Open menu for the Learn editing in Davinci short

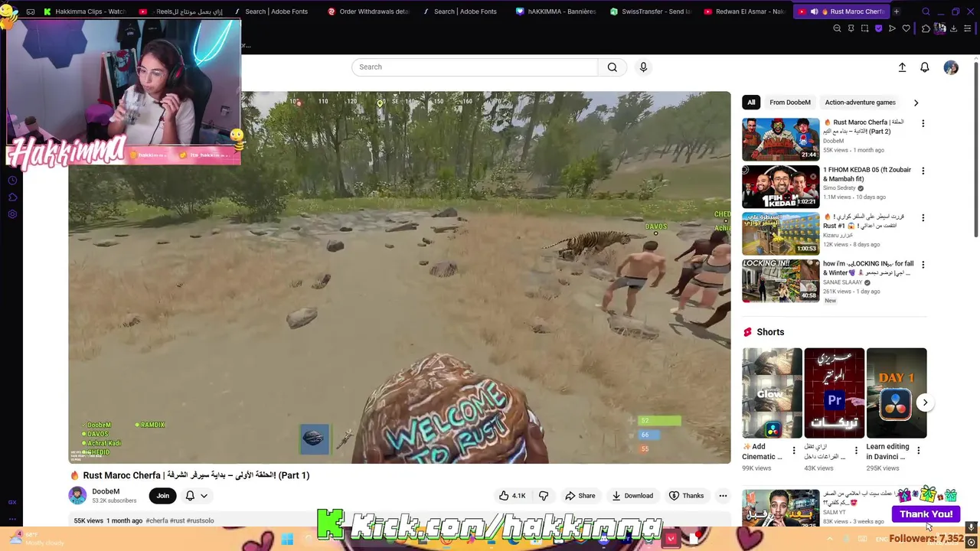[918, 451]
